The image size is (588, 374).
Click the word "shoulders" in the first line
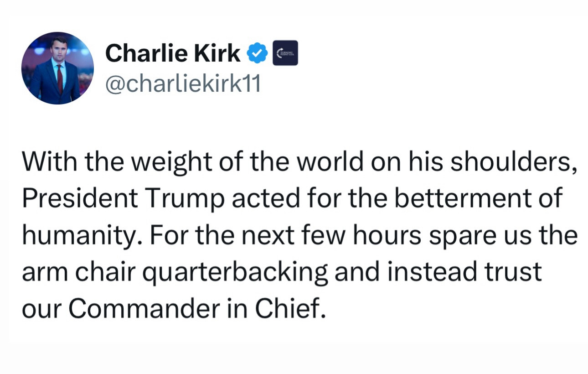pos(512,161)
